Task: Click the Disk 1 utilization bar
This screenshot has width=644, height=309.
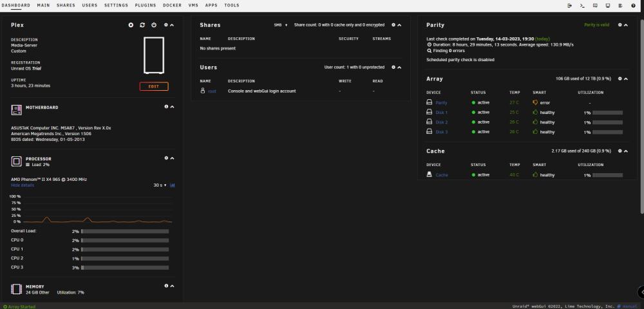Action: (x=607, y=113)
